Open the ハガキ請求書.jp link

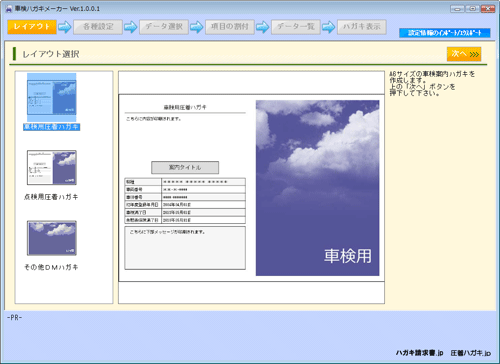click(x=420, y=353)
